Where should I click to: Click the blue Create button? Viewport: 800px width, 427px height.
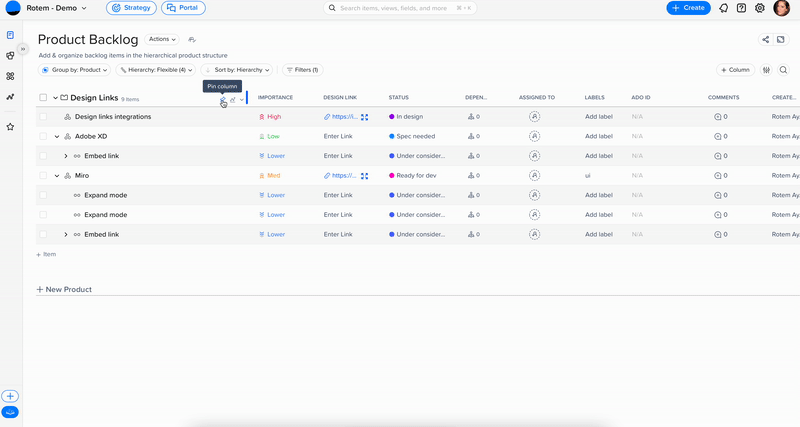tap(688, 8)
